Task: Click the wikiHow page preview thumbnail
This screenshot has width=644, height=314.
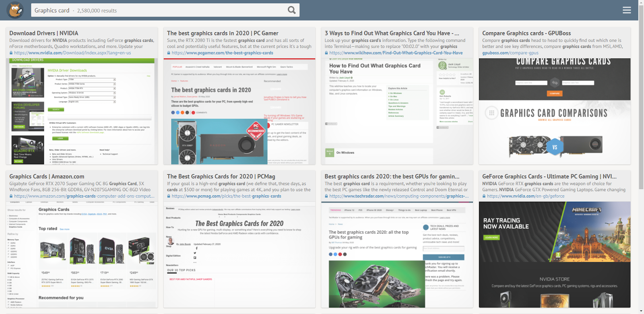Action: pos(397,111)
